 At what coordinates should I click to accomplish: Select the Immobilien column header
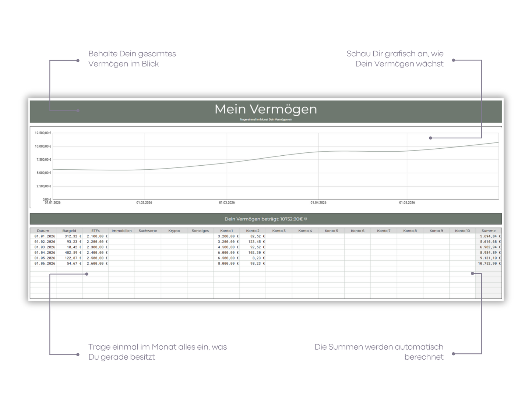coord(121,231)
